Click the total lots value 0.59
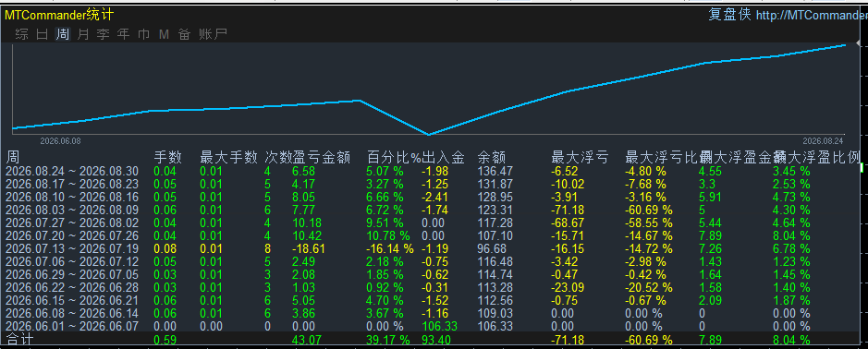The height and width of the screenshot is (349, 868). click(165, 340)
